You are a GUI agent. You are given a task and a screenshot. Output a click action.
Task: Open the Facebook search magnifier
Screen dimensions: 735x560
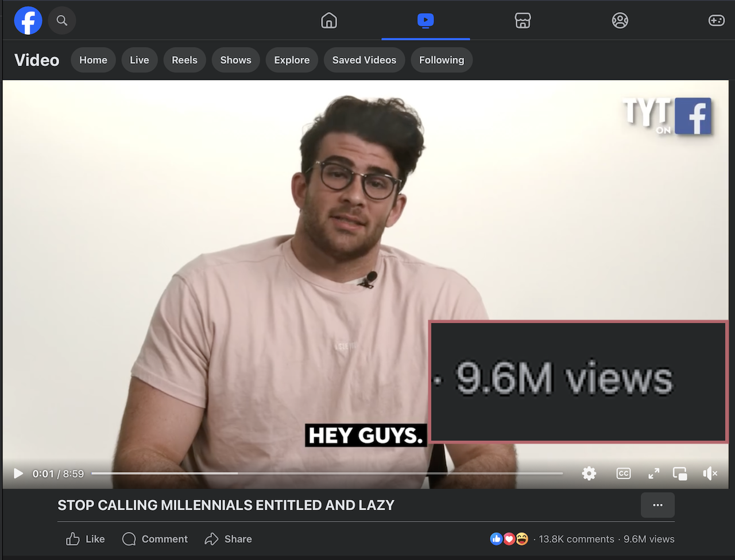62,21
